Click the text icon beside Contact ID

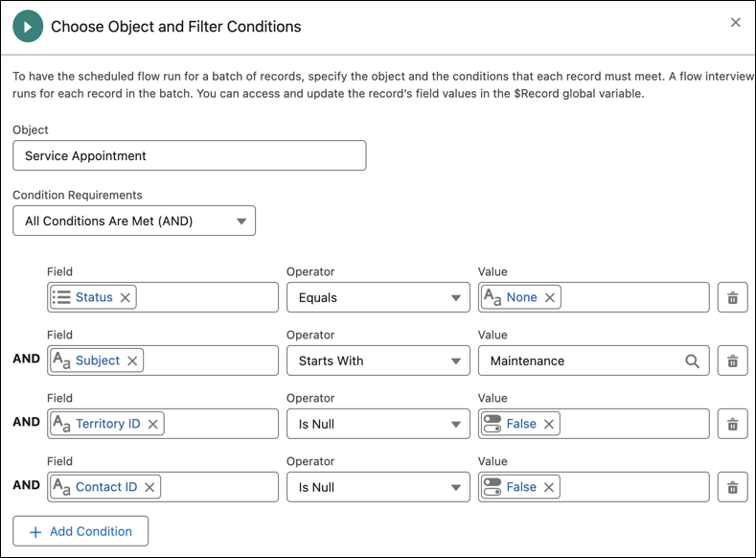click(x=61, y=487)
